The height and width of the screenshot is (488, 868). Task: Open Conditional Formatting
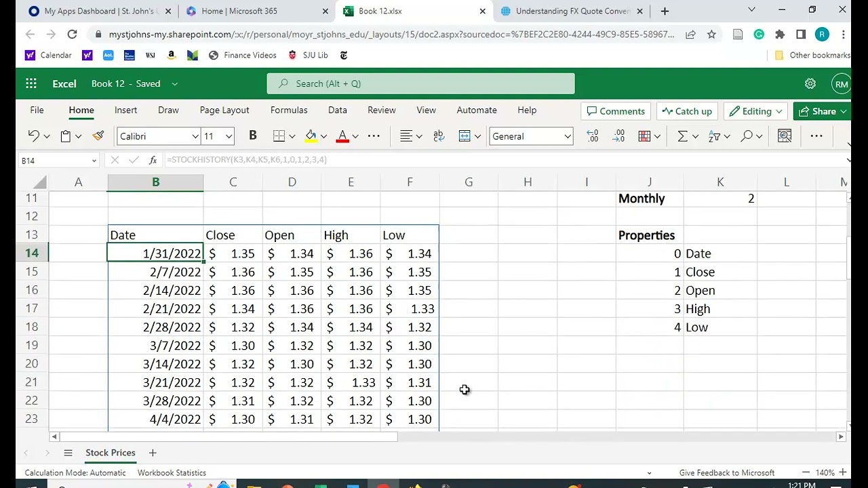click(644, 136)
